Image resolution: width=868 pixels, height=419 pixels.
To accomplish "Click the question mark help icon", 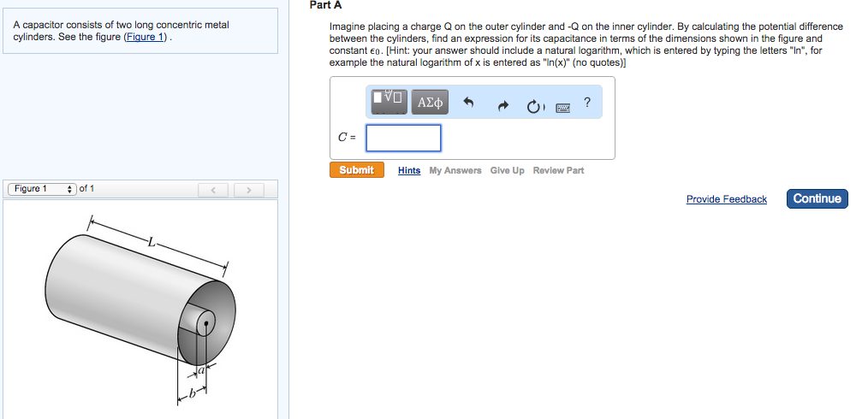I will point(587,103).
